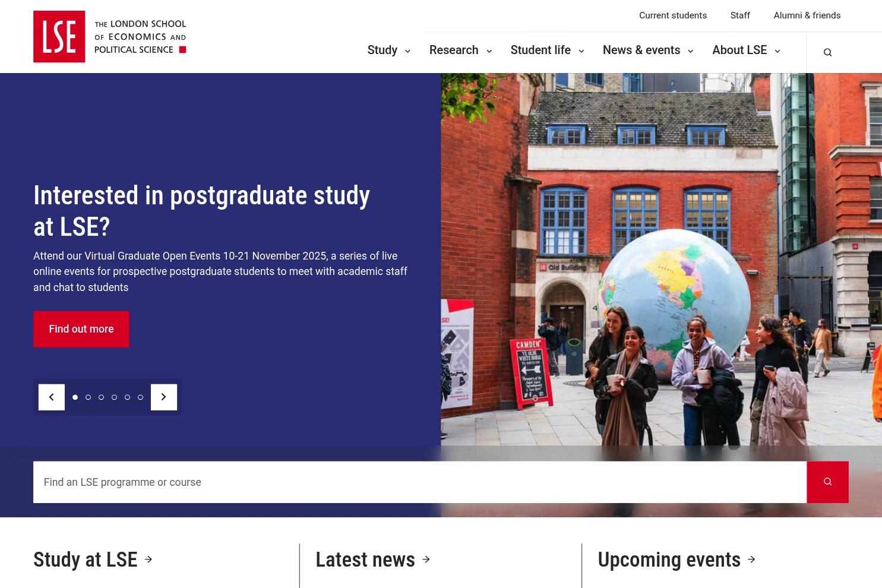Select the fifth carousel slide dot
The image size is (882, 588).
pyautogui.click(x=127, y=397)
